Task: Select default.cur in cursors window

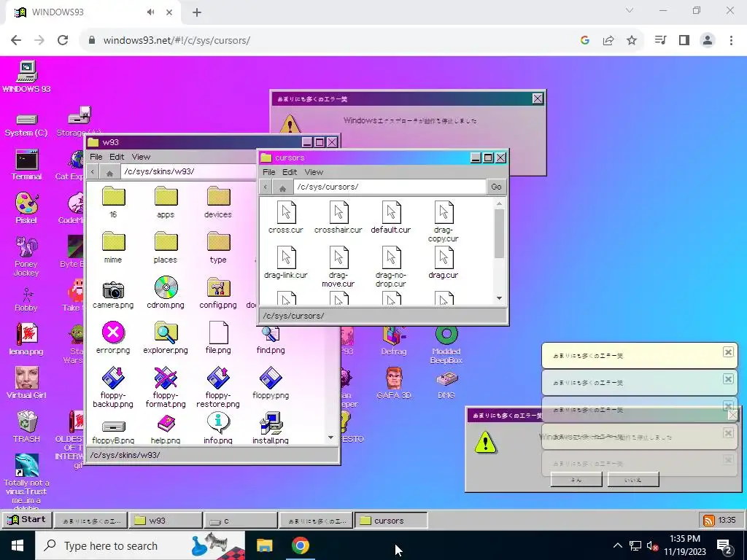Action: coord(391,217)
